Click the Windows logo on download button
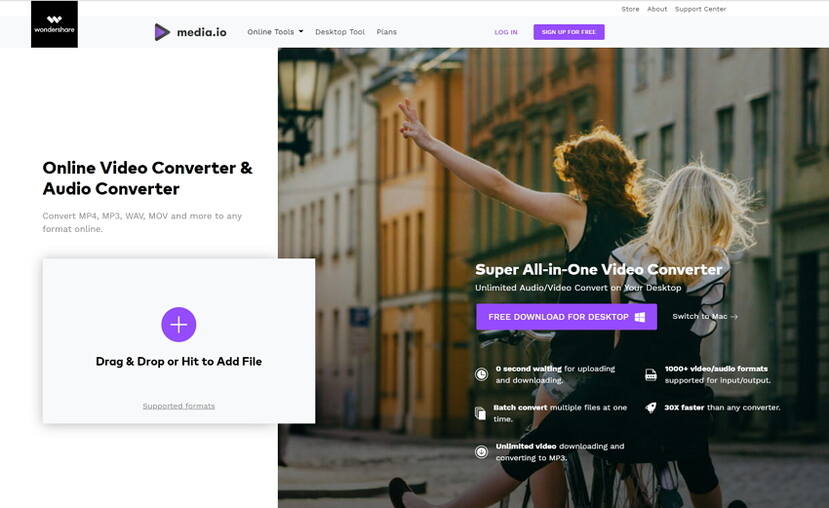 (640, 317)
